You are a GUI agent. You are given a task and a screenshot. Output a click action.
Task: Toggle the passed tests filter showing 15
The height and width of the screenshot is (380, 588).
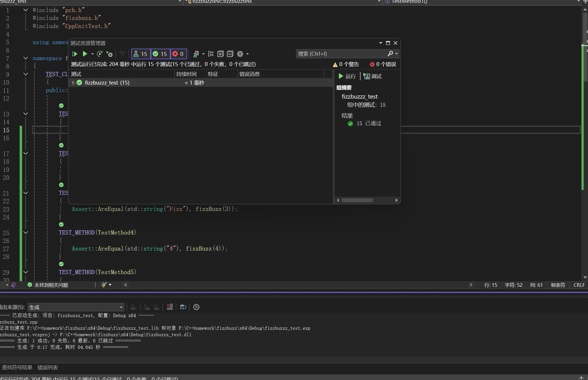coord(160,54)
